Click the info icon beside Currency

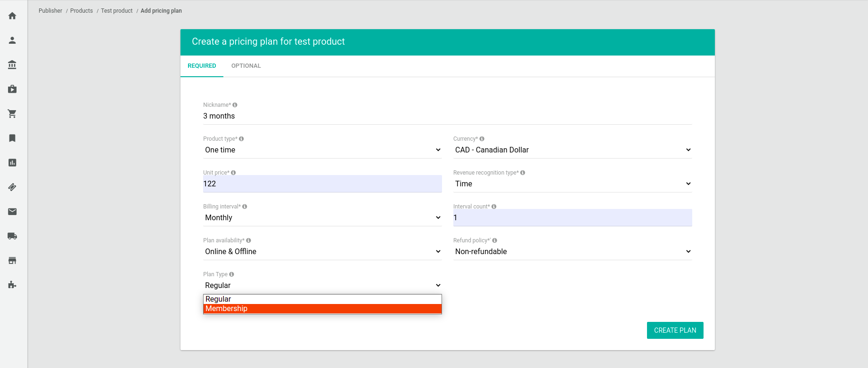coord(482,139)
